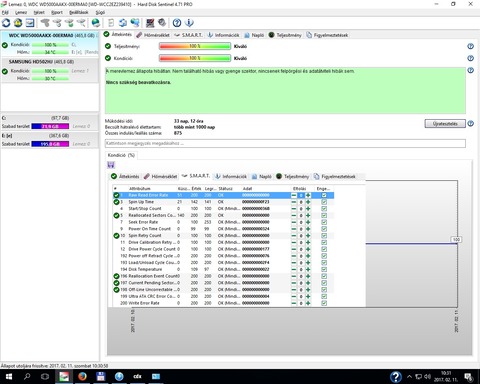Open the Windows Start menu
Screen dimensions: 480x384
(9, 377)
